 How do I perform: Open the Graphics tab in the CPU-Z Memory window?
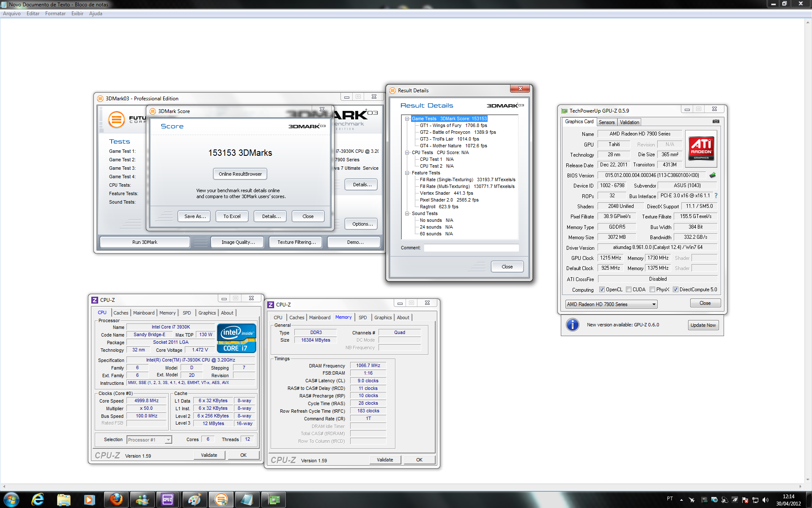point(383,317)
